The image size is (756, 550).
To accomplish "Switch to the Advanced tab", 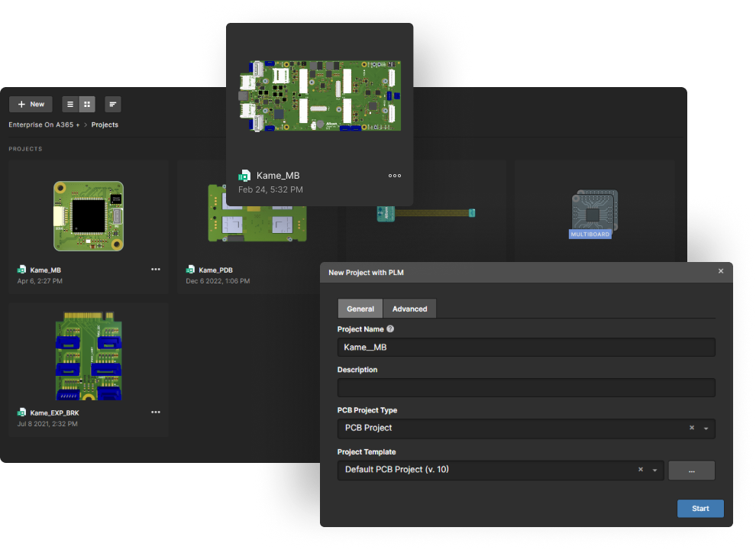I will click(x=409, y=309).
